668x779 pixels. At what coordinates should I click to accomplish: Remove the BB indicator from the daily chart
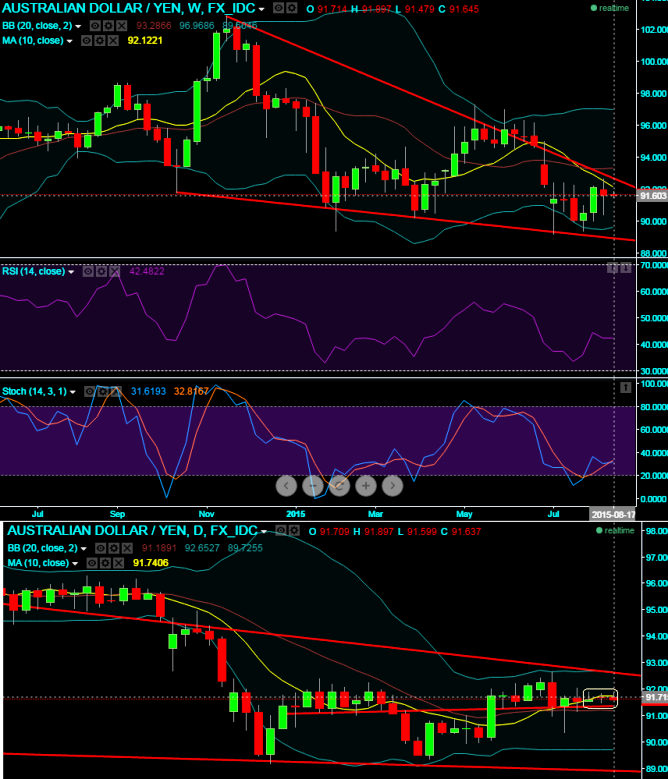pos(127,548)
